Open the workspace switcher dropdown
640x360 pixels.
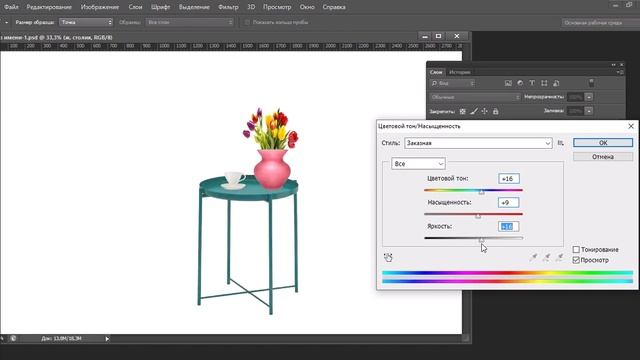pyautogui.click(x=600, y=22)
